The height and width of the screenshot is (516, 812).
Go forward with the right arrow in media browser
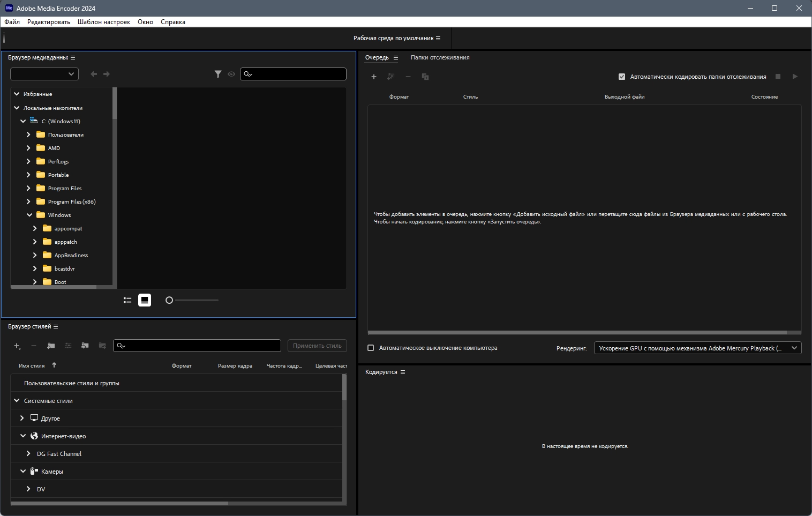click(107, 74)
